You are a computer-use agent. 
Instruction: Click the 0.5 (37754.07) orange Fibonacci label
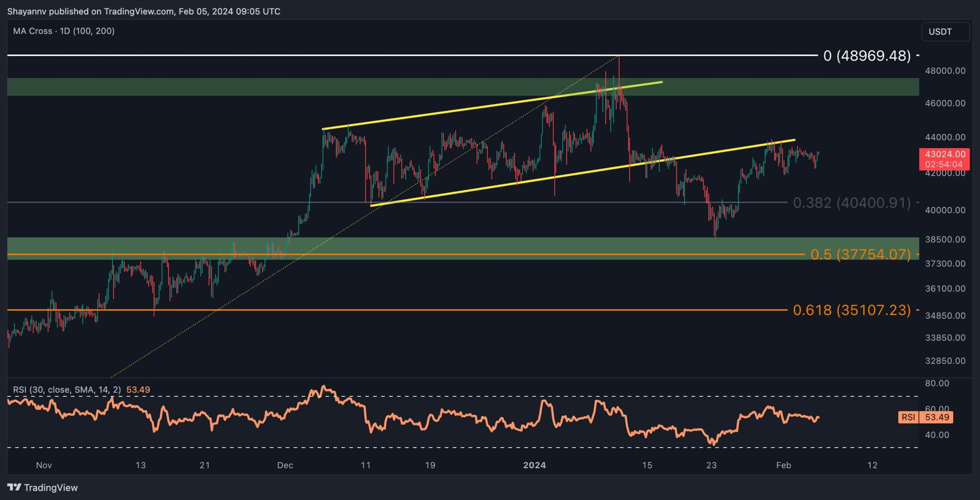861,254
